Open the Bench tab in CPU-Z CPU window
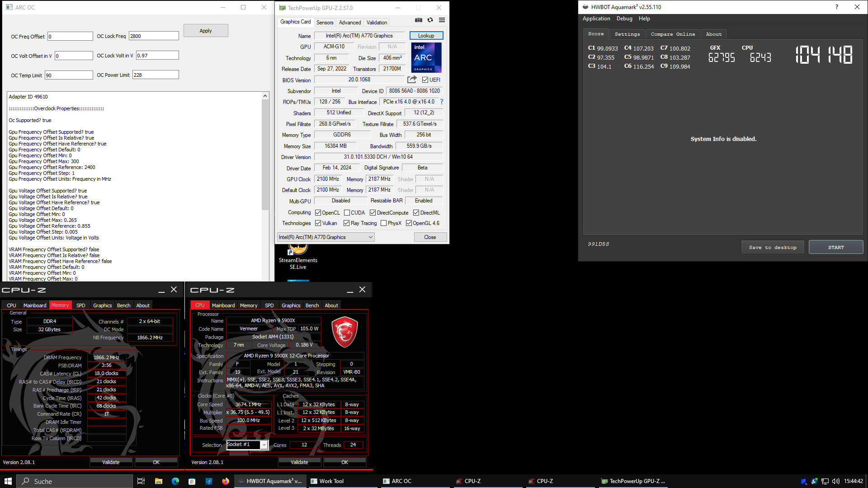The width and height of the screenshot is (868, 488). [312, 305]
